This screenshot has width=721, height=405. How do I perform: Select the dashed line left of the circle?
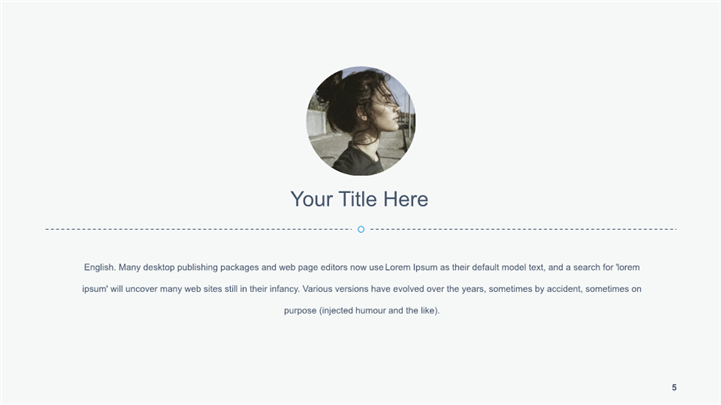tap(198, 229)
